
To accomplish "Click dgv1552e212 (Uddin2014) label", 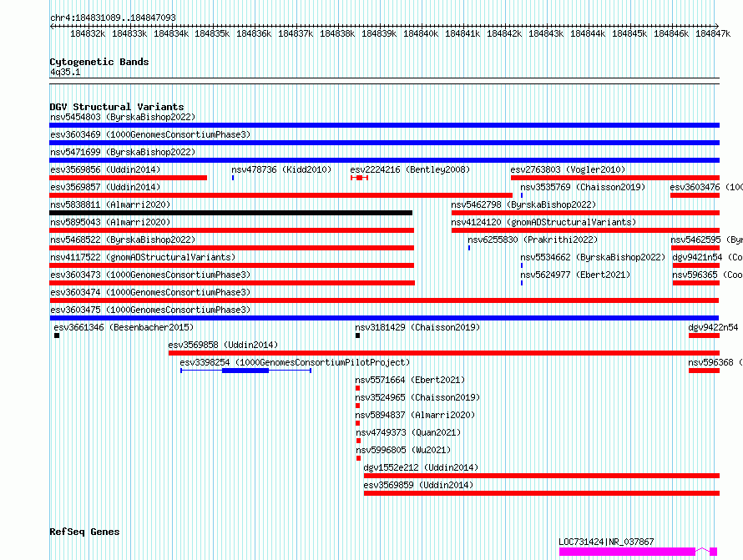I will click(421, 467).
